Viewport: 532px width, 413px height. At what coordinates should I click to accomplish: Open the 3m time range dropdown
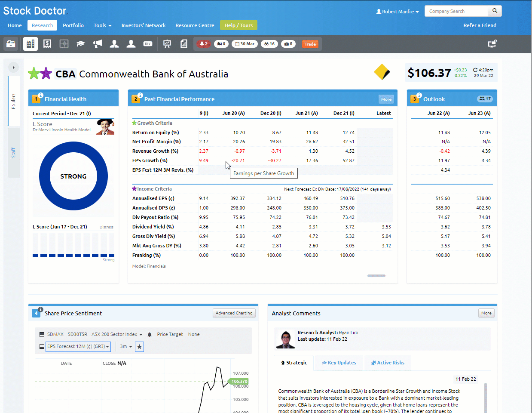[126, 346]
